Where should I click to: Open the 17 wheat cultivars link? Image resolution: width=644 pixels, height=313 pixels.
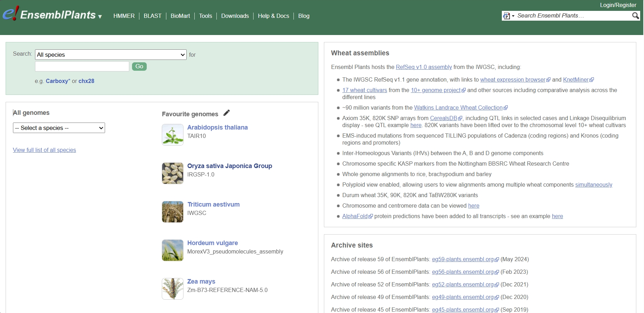pyautogui.click(x=365, y=90)
